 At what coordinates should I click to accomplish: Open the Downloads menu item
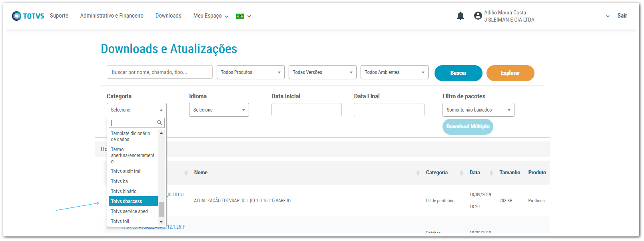click(168, 16)
